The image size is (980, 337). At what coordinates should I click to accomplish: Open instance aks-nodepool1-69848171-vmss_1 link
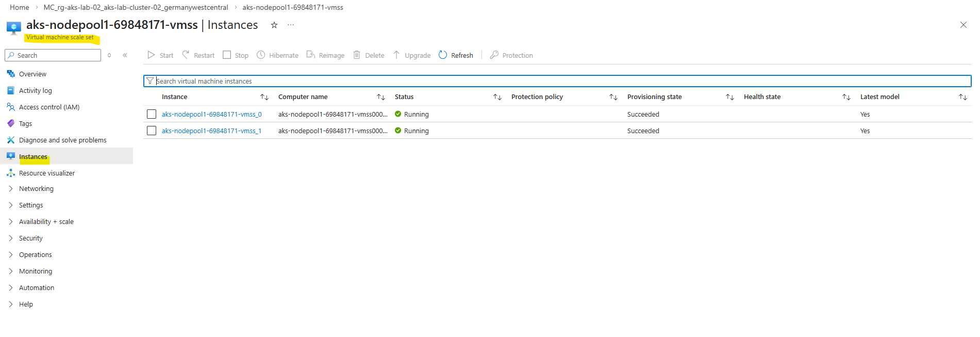click(x=212, y=131)
